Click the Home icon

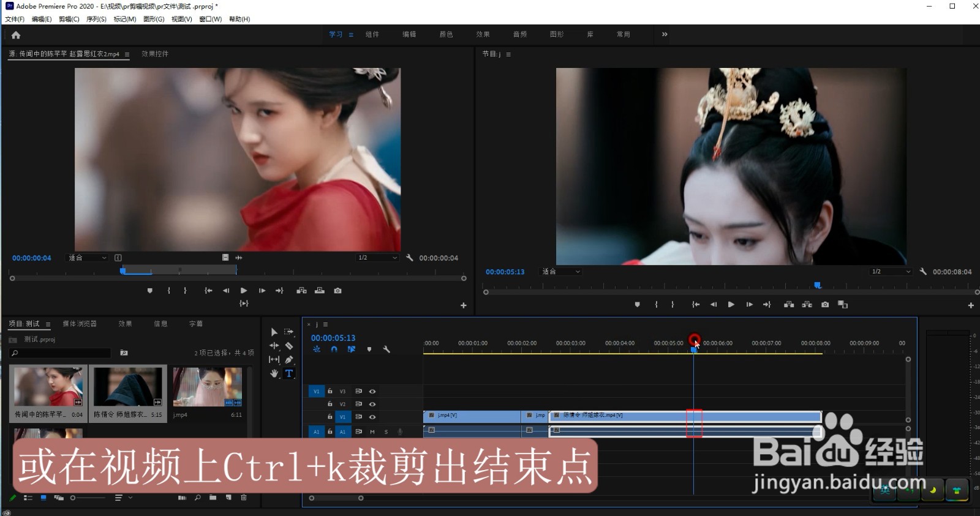pyautogui.click(x=16, y=35)
